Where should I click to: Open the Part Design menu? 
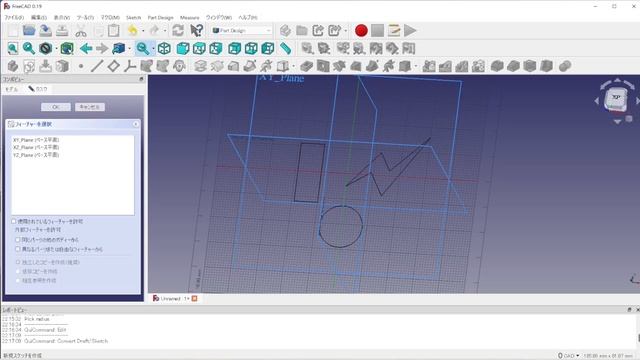point(160,18)
